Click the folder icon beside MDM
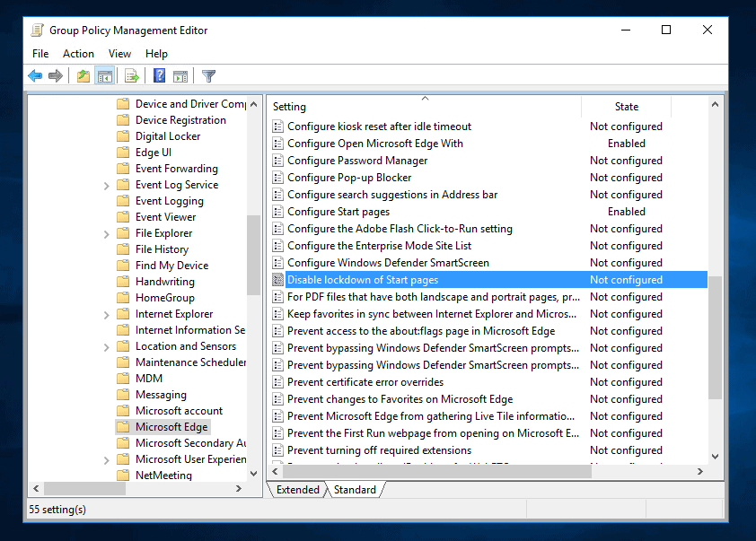Viewport: 756px width, 541px height. [x=123, y=379]
